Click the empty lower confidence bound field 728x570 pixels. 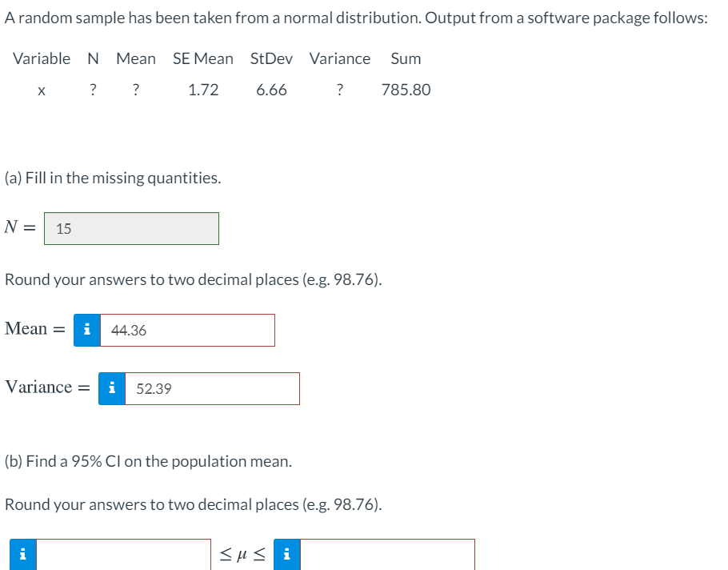click(x=123, y=554)
